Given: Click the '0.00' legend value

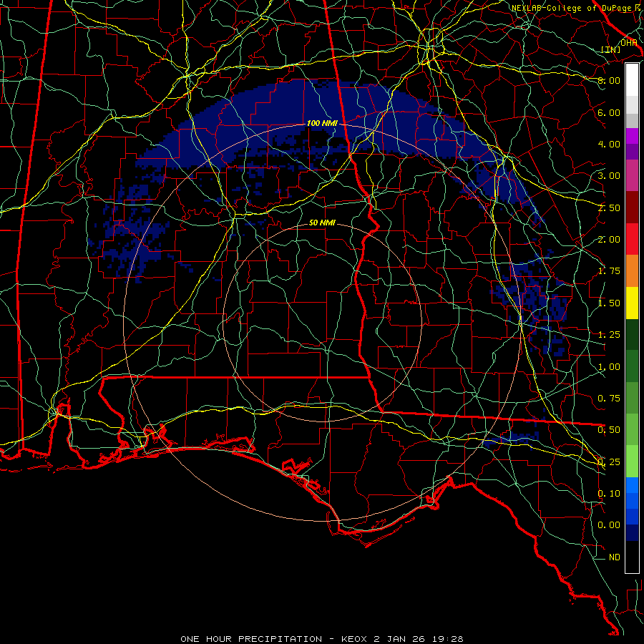Looking at the screenshot, I should (x=609, y=525).
